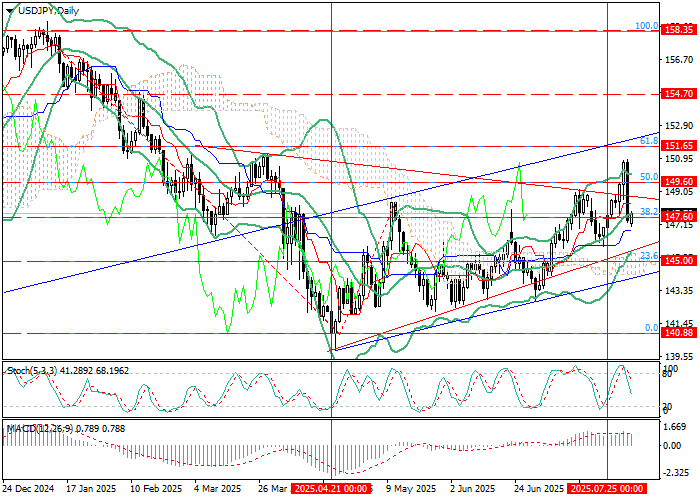Click the USDJPY,Daily chart title
The width and height of the screenshot is (700, 500).
pyautogui.click(x=48, y=11)
